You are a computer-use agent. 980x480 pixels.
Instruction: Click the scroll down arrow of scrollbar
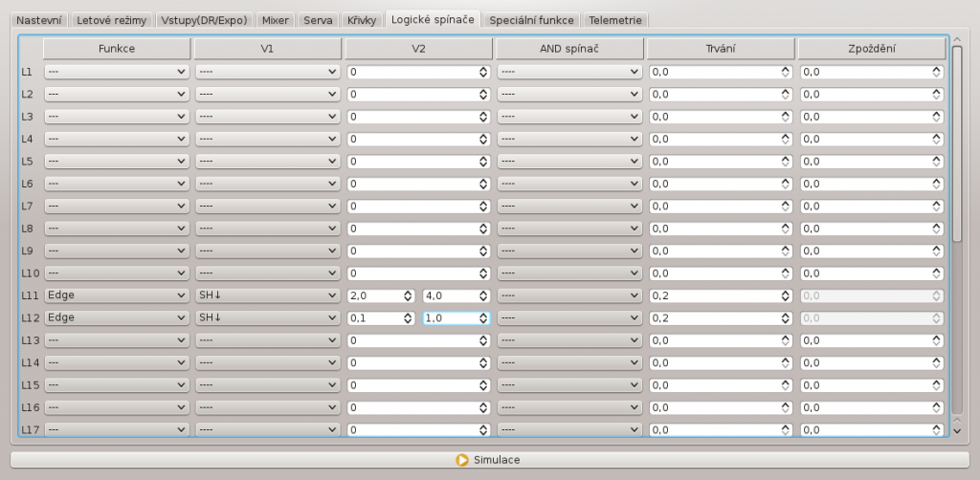(x=957, y=430)
